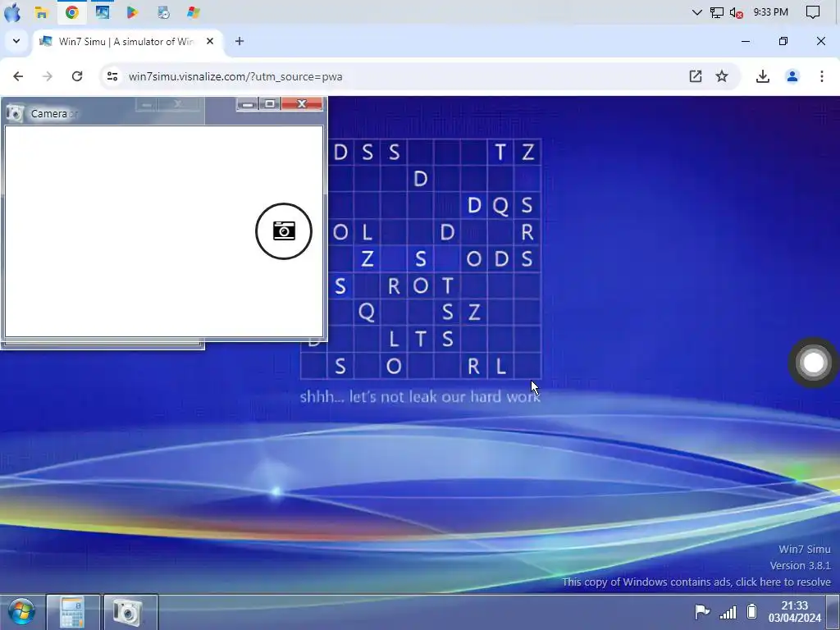840x630 pixels.
Task: Select the Camera app in Win7 taskbar
Action: coord(130,612)
